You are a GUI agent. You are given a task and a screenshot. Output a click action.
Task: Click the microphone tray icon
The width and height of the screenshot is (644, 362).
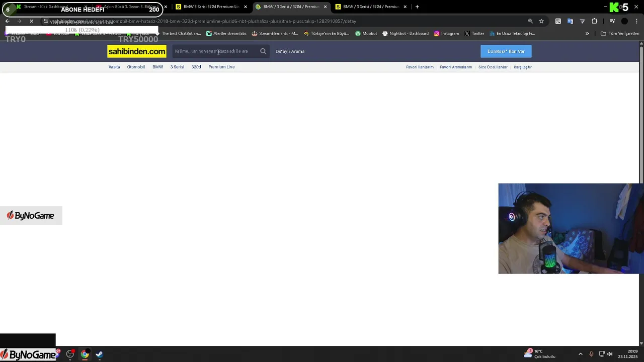click(591, 354)
